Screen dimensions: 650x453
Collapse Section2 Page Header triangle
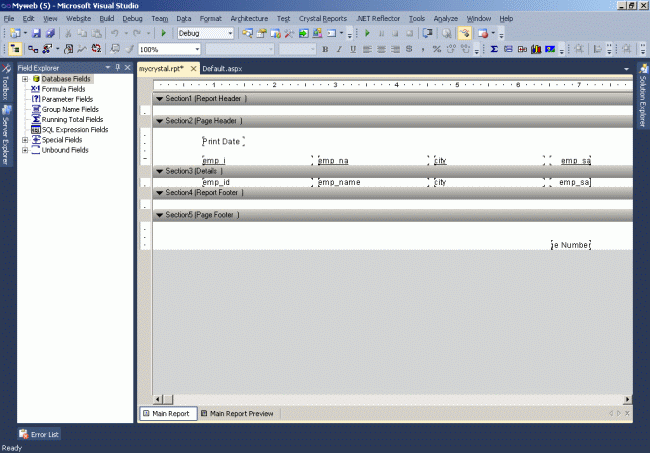pos(159,121)
